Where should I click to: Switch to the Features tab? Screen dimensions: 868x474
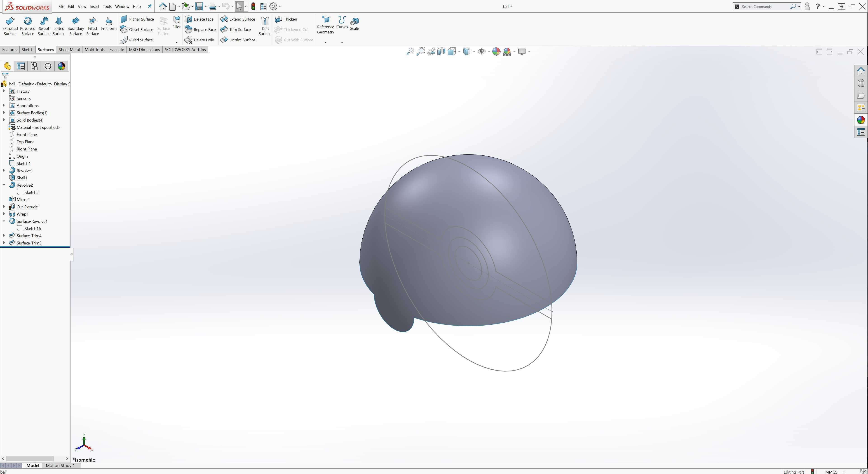(x=9, y=49)
